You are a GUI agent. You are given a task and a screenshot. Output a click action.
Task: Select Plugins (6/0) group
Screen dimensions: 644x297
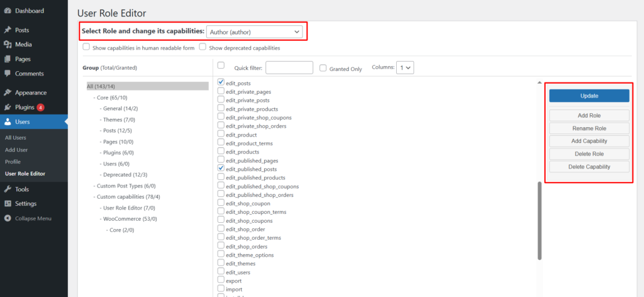pos(116,152)
